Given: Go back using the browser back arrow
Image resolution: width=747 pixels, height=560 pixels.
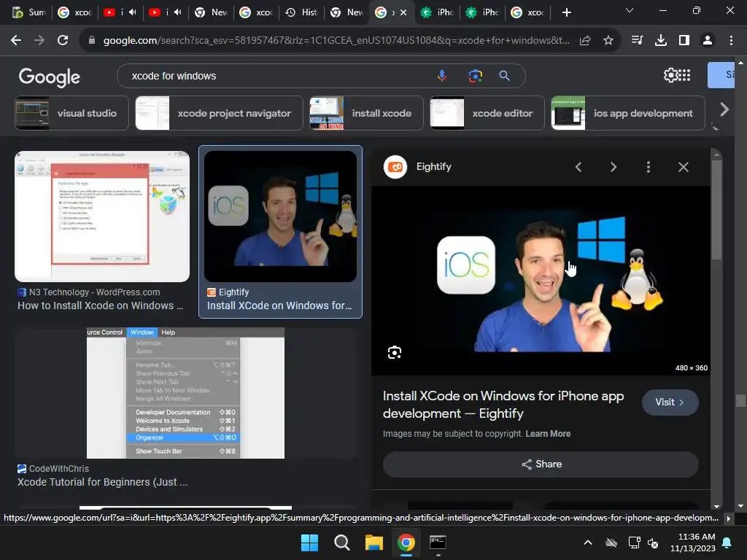Looking at the screenshot, I should coord(16,41).
